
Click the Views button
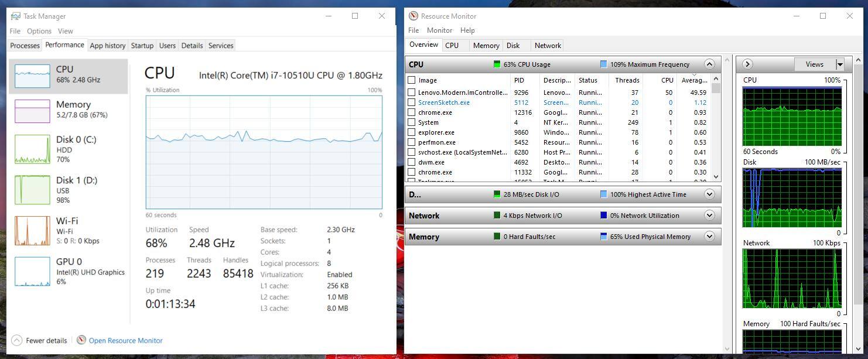[x=814, y=64]
